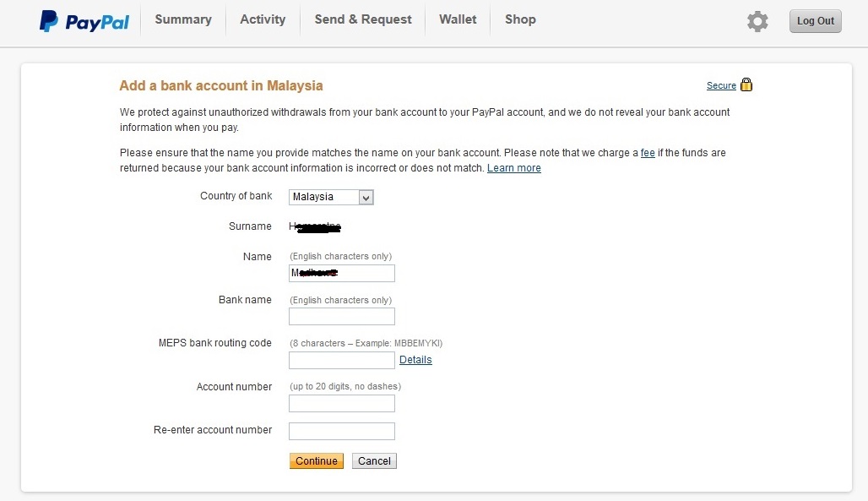This screenshot has height=501, width=868.
Task: Open the routing code Details link
Action: (x=415, y=360)
